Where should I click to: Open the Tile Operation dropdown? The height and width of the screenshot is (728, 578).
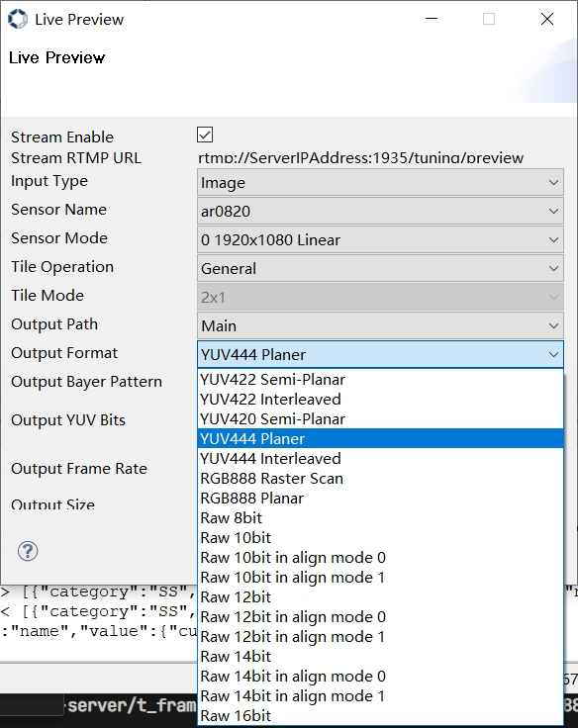tap(380, 268)
